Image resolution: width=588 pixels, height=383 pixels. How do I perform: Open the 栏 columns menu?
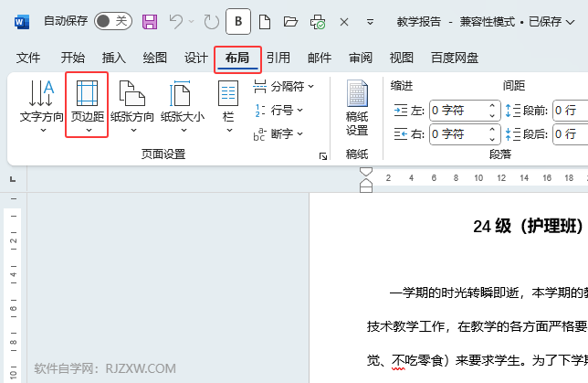point(228,106)
